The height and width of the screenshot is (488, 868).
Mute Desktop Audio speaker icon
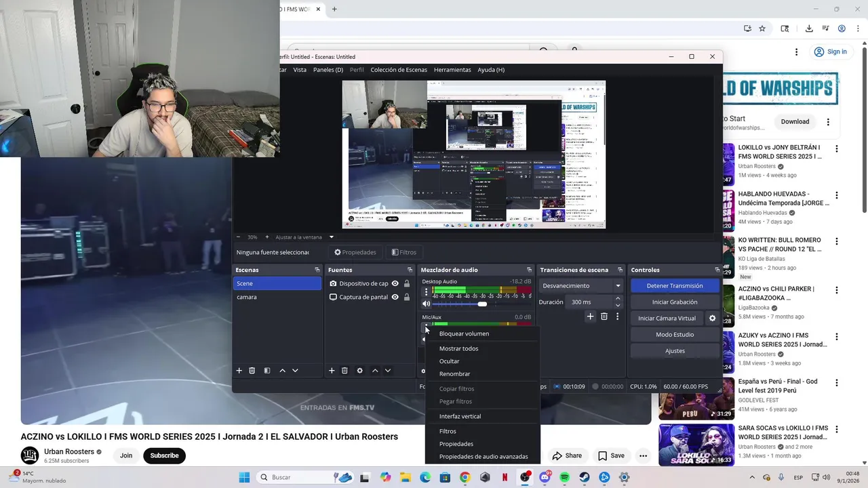426,304
